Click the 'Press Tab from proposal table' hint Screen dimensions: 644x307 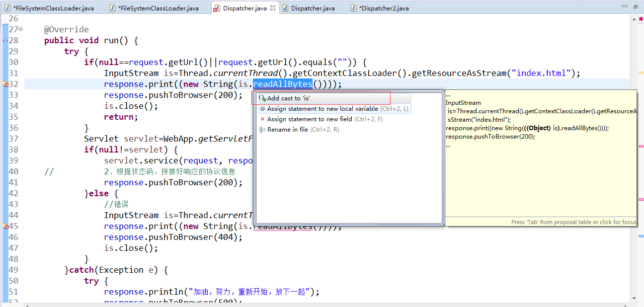(x=573, y=222)
